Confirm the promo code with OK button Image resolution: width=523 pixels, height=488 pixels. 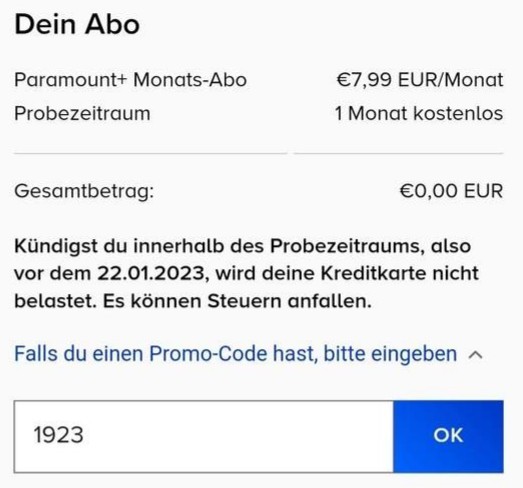coord(448,436)
